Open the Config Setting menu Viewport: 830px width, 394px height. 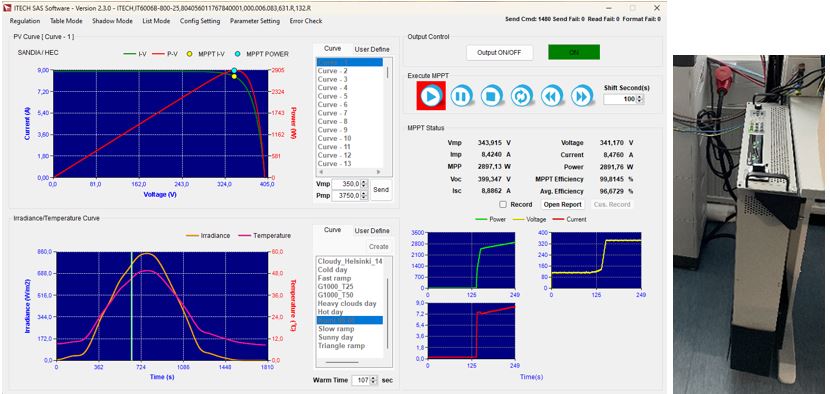point(200,21)
